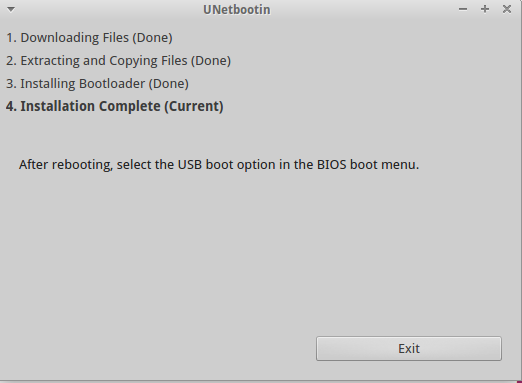Click the After rebooting instruction message
Viewport: 522px width, 383px height.
point(219,165)
